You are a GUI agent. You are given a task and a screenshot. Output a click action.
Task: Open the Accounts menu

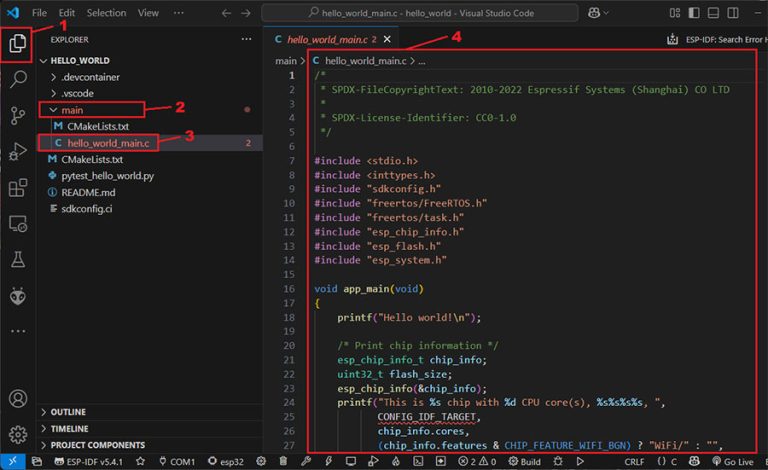(x=18, y=399)
